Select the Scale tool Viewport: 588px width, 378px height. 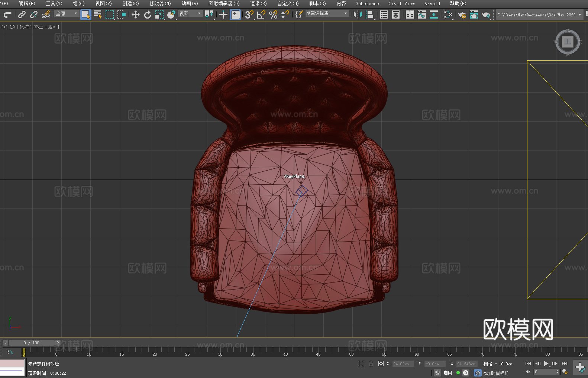pos(159,14)
